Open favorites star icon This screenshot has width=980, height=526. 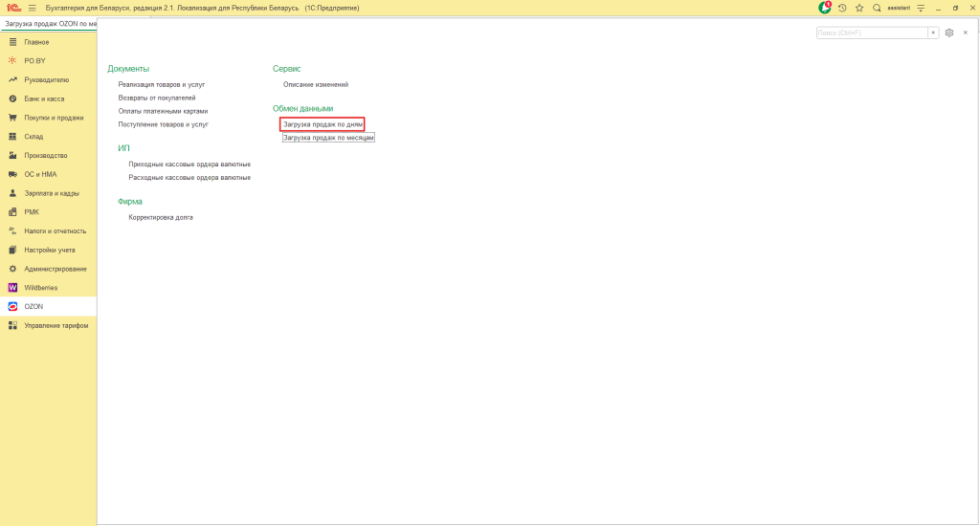tap(859, 8)
